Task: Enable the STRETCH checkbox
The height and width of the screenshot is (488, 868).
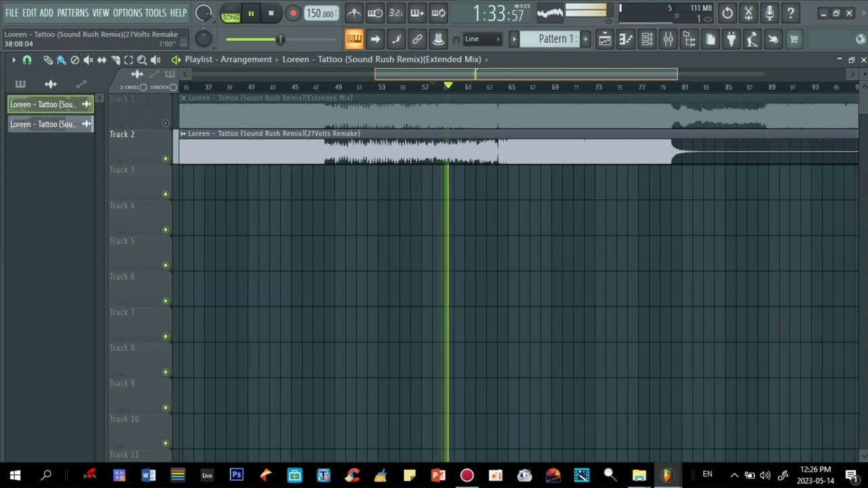Action: tap(174, 87)
